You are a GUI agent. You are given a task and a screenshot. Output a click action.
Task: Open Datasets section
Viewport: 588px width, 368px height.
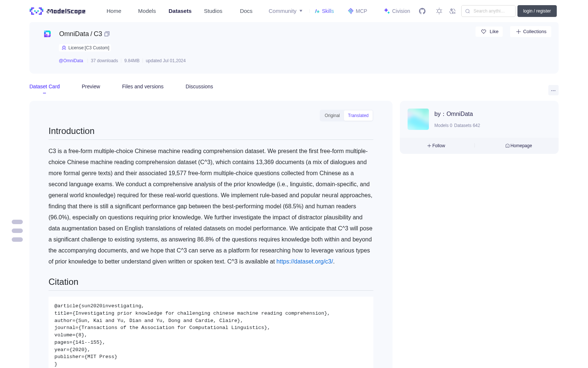pyautogui.click(x=180, y=11)
